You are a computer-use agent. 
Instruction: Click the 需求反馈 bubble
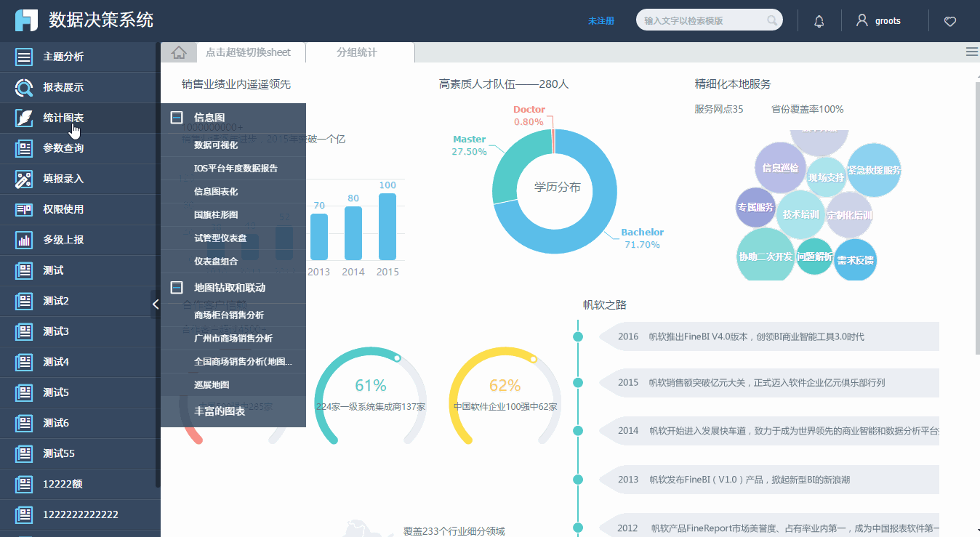(x=855, y=260)
